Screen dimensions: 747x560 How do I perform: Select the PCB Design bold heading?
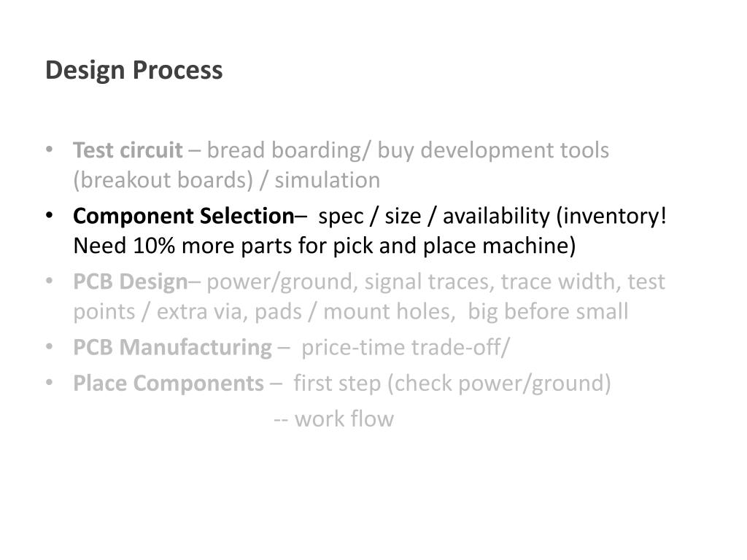[x=131, y=282]
